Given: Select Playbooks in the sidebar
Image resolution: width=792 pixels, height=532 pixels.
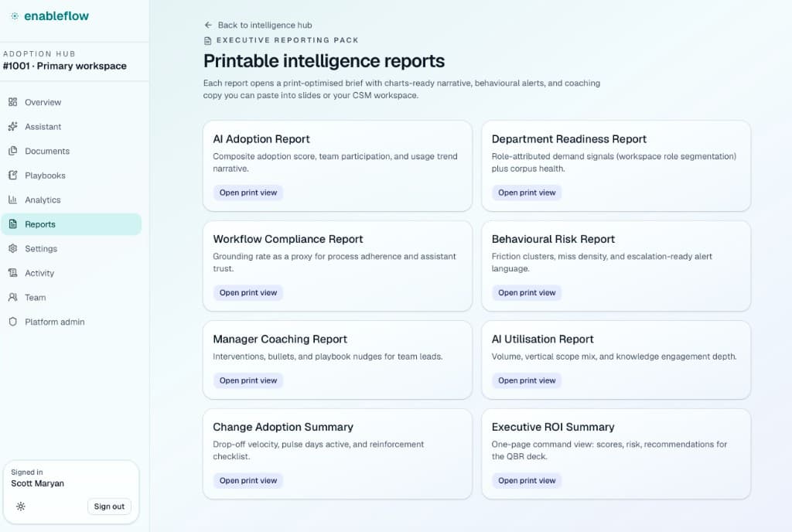Looking at the screenshot, I should [x=70, y=176].
